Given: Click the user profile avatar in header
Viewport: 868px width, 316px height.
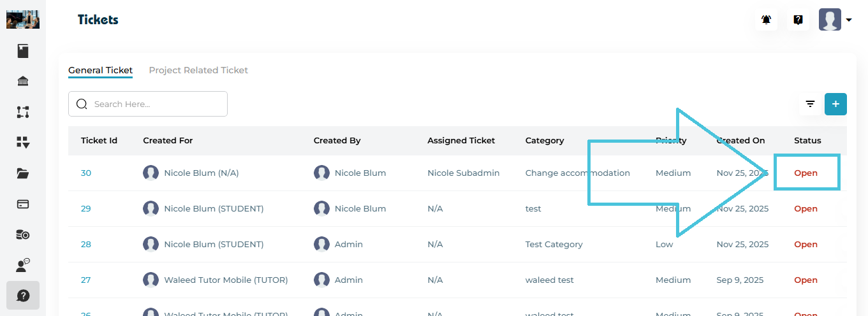Looking at the screenshot, I should (830, 20).
